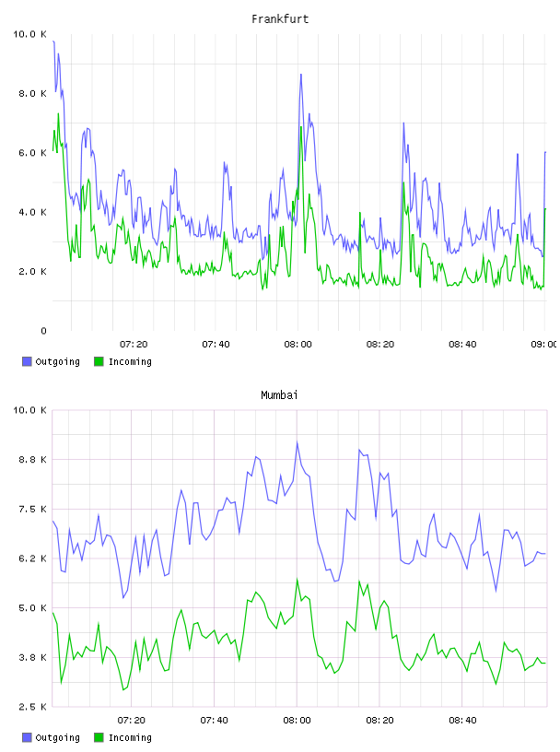Screen dimensions: 560x752
Task: Click the 07:40 axis label in Mumbai chart
Action: point(215,721)
